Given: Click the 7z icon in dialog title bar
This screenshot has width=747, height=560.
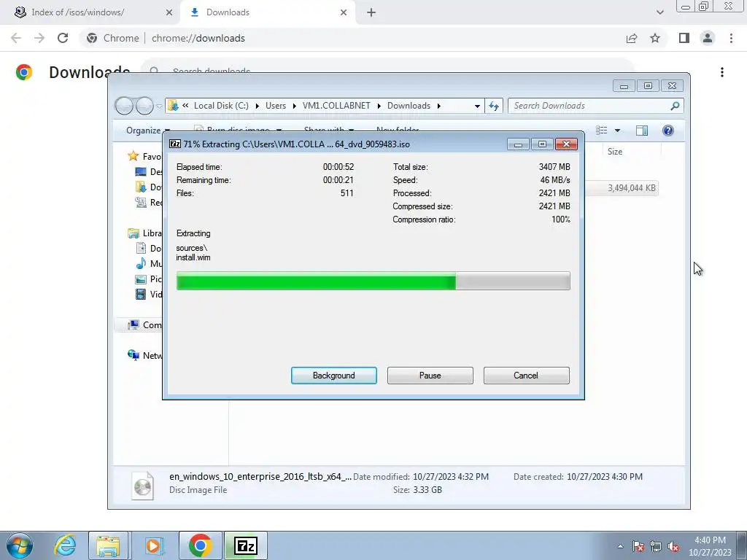Looking at the screenshot, I should coord(175,144).
